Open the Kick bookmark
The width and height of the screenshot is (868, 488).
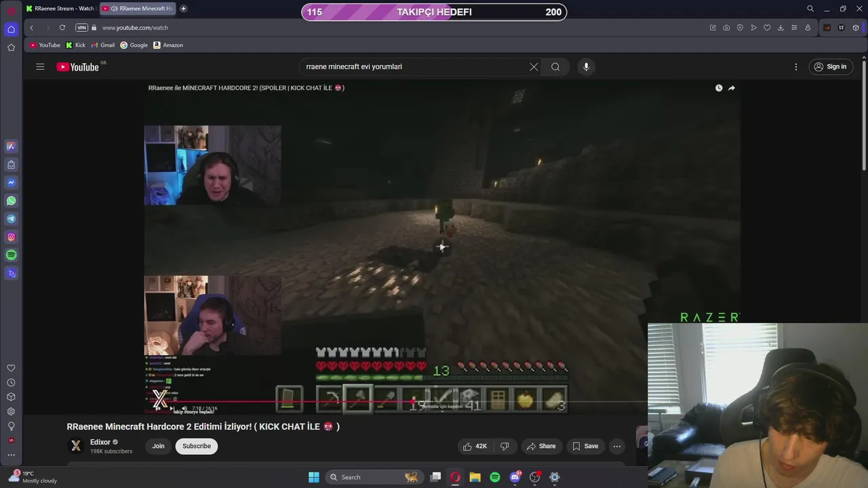click(x=75, y=45)
